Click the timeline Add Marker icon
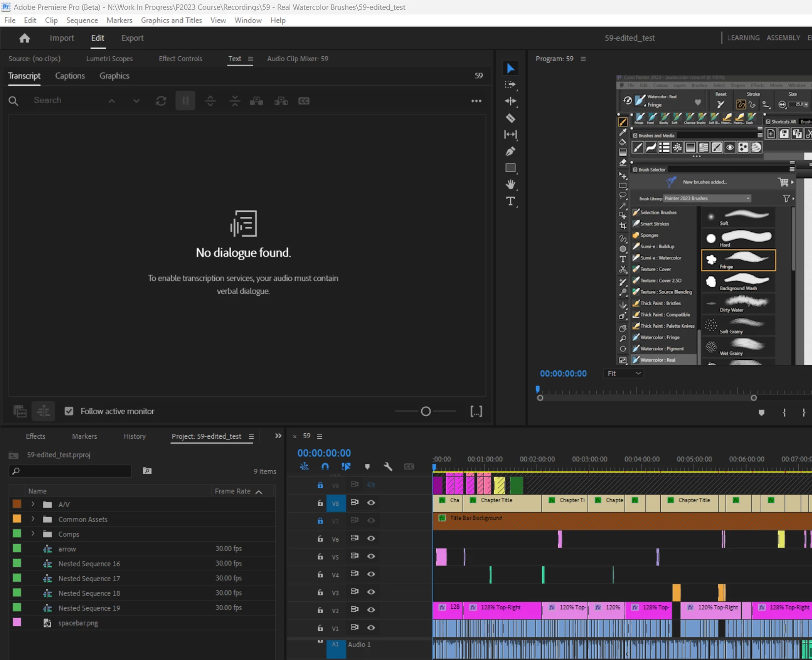 tap(367, 466)
